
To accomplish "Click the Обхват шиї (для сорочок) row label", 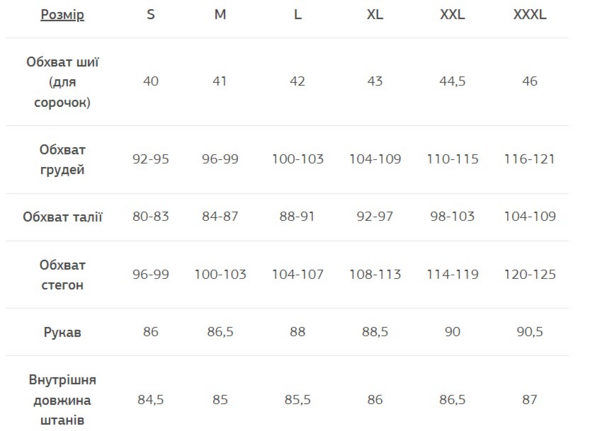I will pos(62,81).
